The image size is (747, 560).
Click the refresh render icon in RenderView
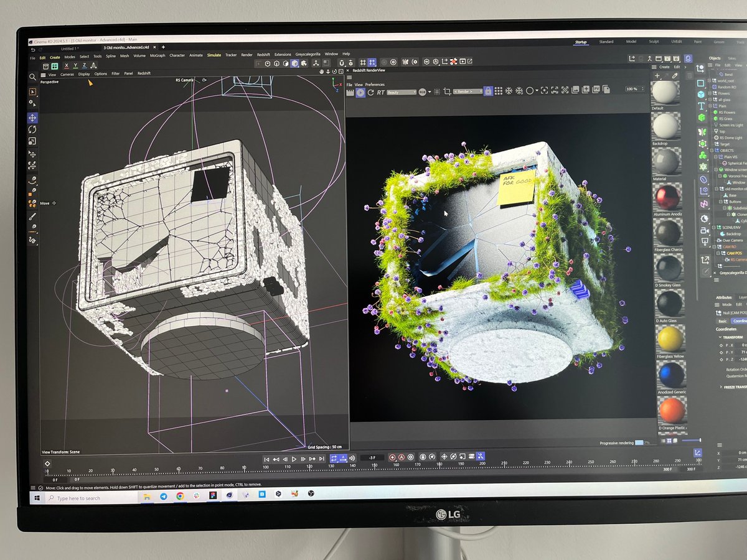pyautogui.click(x=371, y=91)
